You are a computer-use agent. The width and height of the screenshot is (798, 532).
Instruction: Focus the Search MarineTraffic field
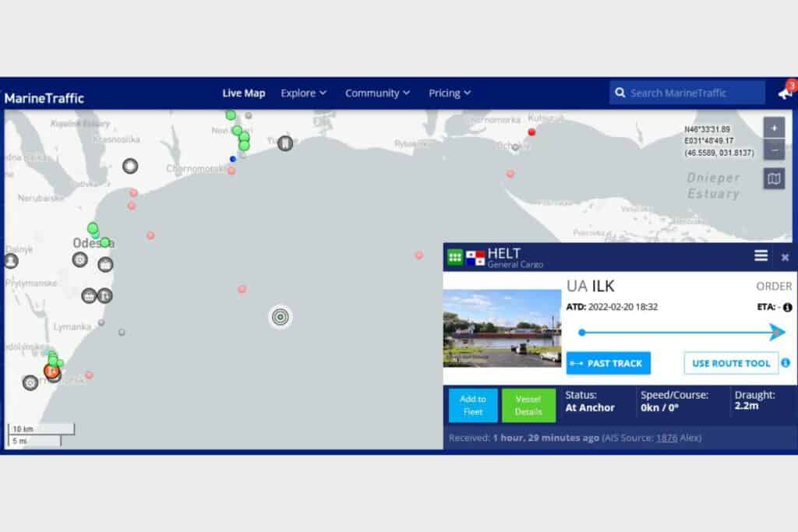click(x=687, y=93)
